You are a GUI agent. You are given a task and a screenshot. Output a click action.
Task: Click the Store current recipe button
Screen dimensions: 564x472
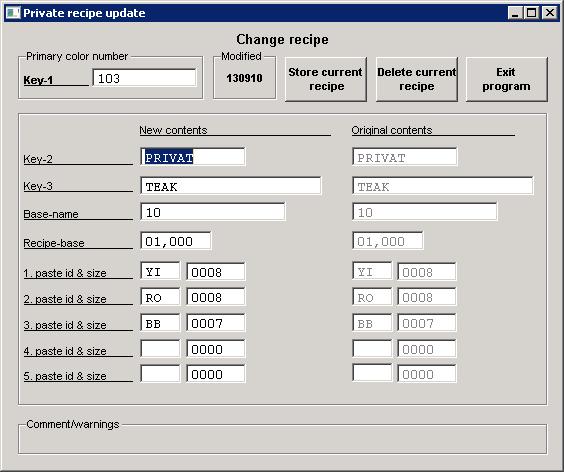[x=326, y=79]
